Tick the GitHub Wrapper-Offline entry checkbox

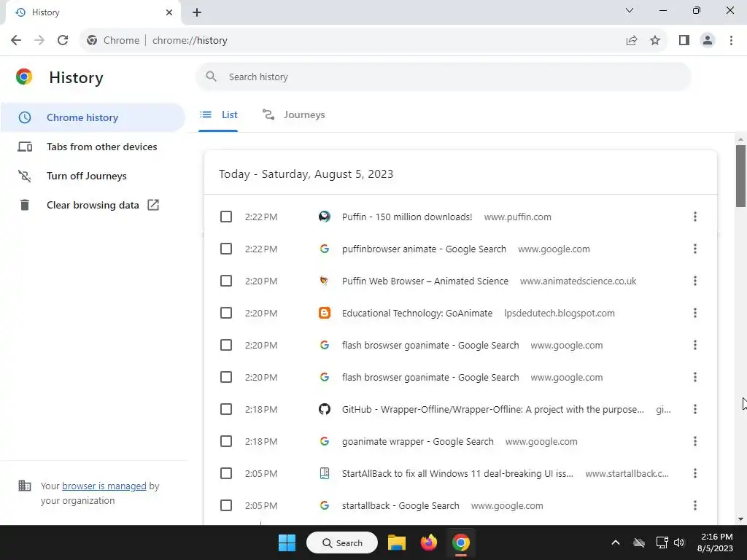tap(226, 410)
